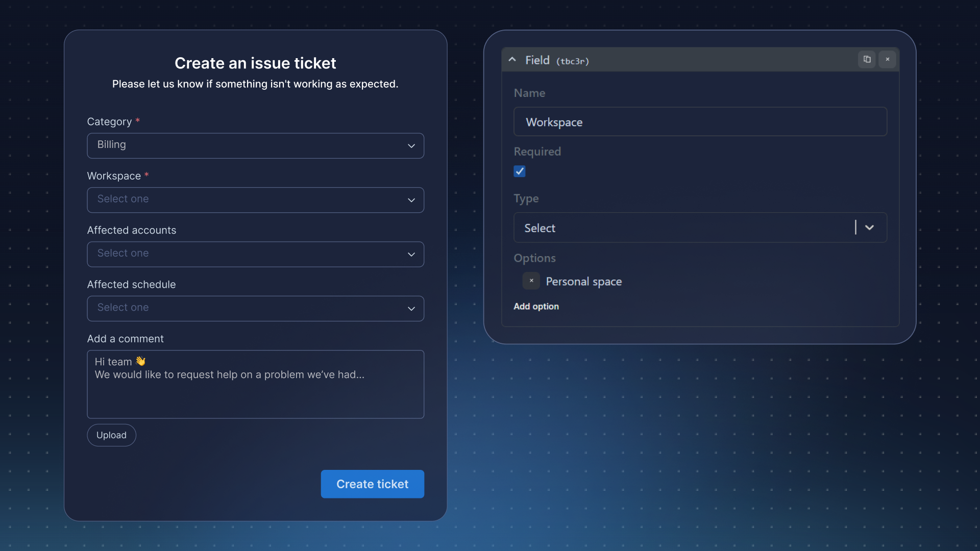Expand the Workspace select dropdown
The width and height of the screenshot is (980, 551).
pos(255,200)
